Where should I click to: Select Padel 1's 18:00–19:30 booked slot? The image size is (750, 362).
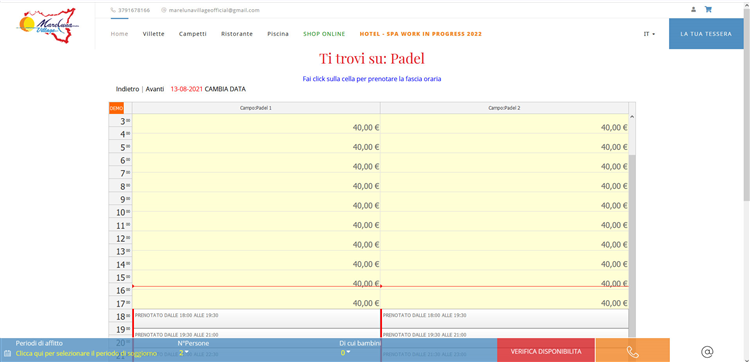pyautogui.click(x=257, y=318)
